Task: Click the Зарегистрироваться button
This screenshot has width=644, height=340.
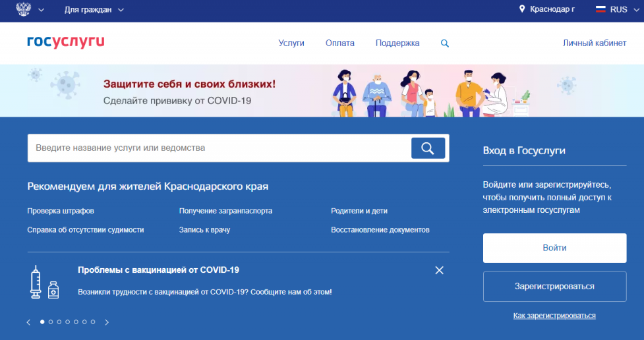Action: pos(554,287)
